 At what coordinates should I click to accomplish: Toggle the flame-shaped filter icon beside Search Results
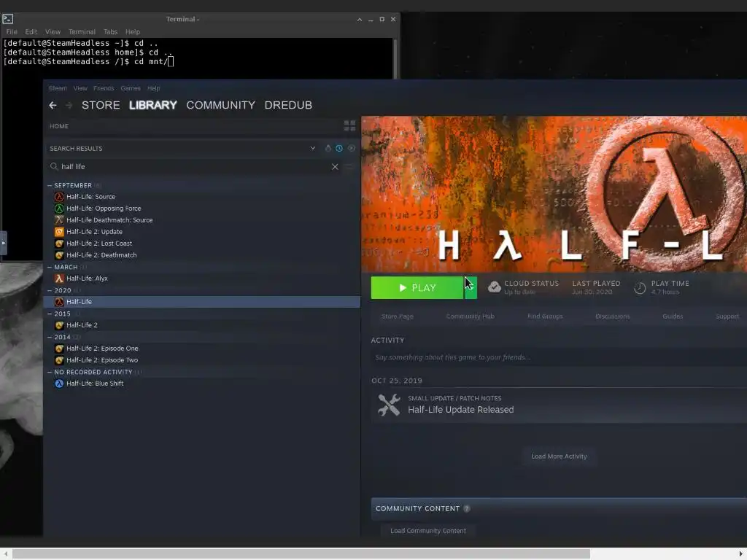pos(328,148)
